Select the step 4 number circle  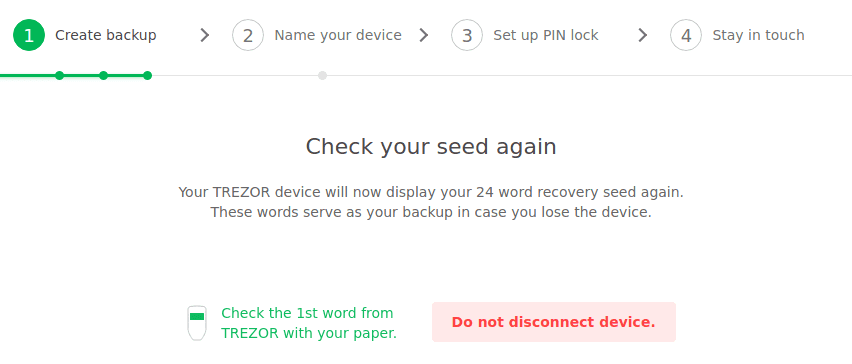pyautogui.click(x=686, y=35)
